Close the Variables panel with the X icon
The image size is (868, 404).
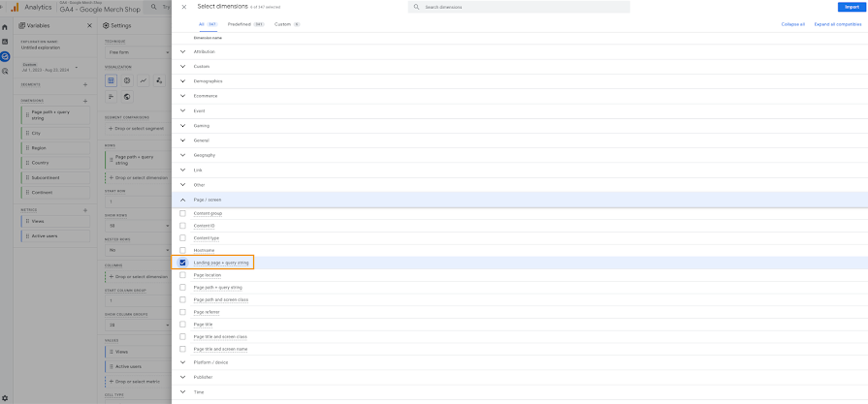89,25
